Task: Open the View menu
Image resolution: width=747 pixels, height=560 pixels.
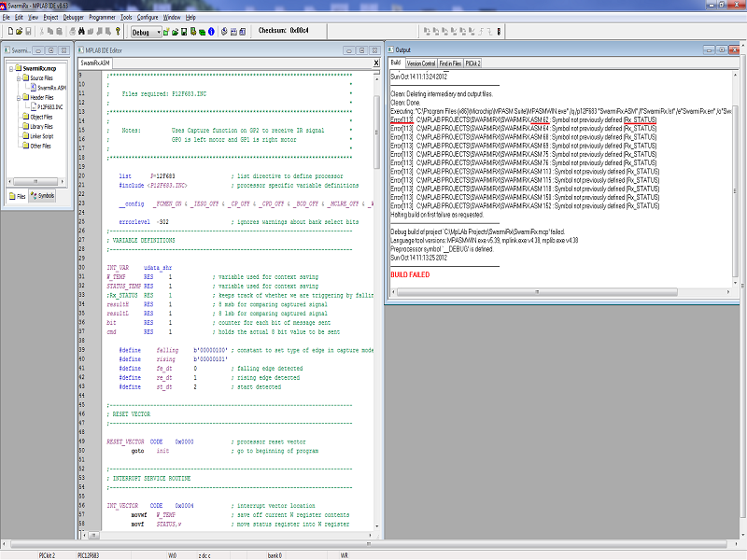Action: [x=33, y=18]
